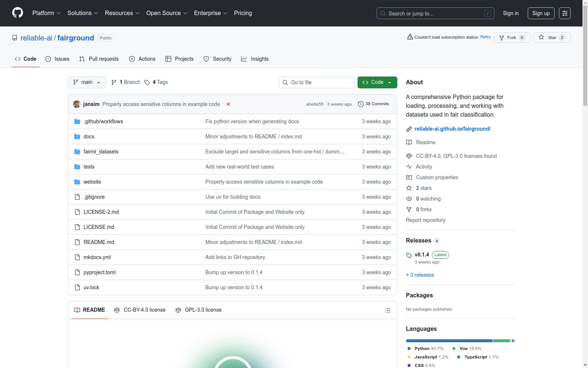Click the release tag icon beside v0.1.4
Image resolution: width=588 pixels, height=368 pixels.
point(409,255)
